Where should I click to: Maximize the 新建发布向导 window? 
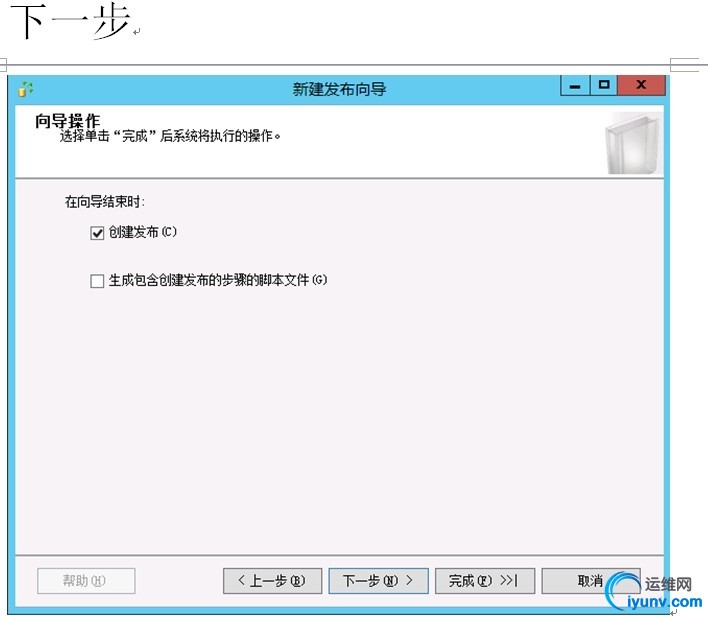(x=604, y=85)
